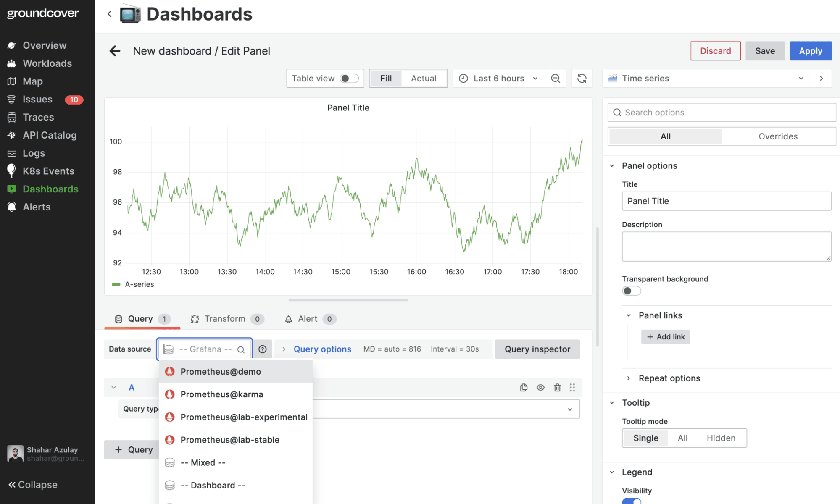840x504 pixels.
Task: Click the zoom out icon above the graph
Action: 556,78
